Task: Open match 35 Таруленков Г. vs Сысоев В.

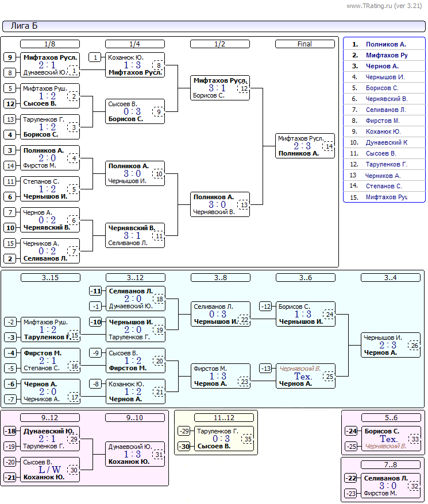Action: (x=224, y=439)
